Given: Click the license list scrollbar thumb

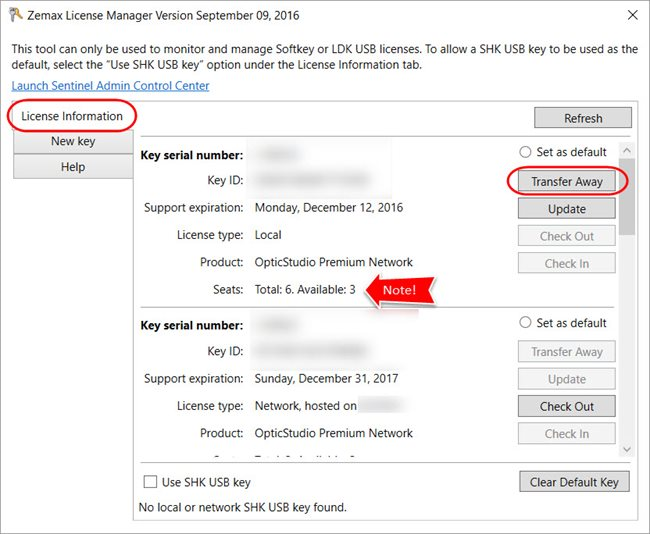Looking at the screenshot, I should coord(627,197).
